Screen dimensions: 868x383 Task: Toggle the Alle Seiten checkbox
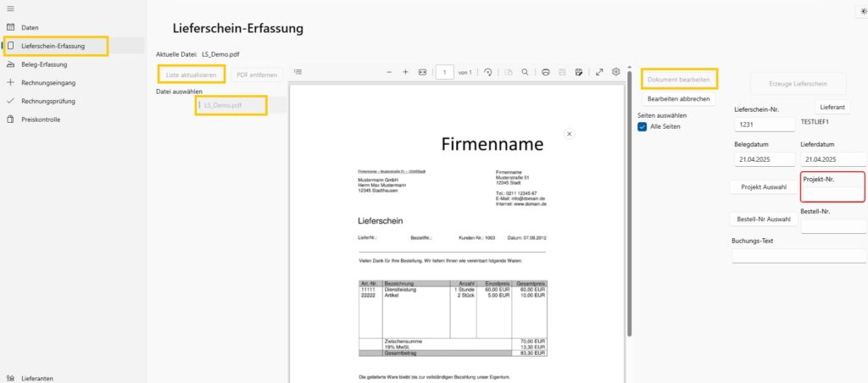643,127
